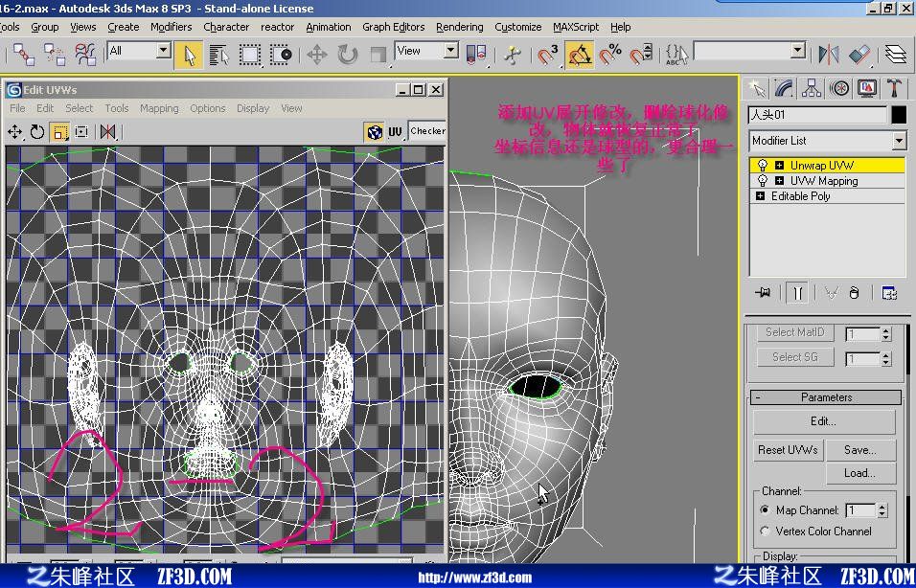Viewport: 916px width, 588px height.
Task: Toggle Show Map checker cube icon
Action: tap(374, 132)
